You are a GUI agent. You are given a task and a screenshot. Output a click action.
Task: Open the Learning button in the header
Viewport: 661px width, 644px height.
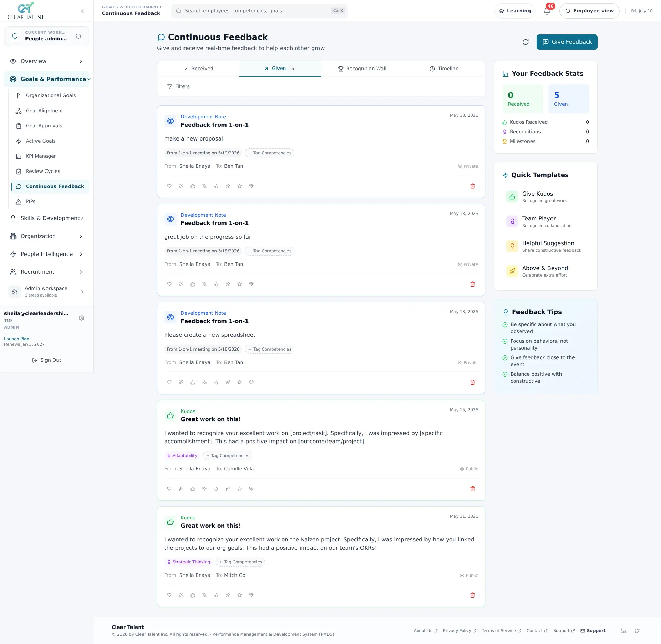tap(514, 11)
